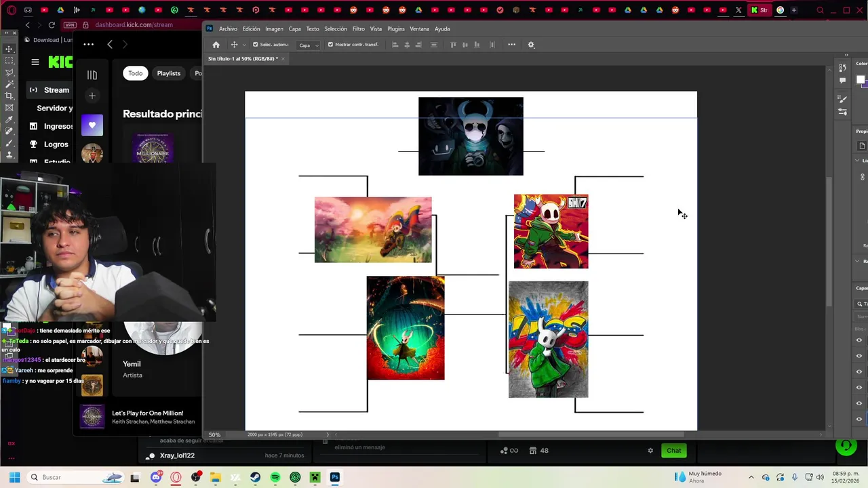Image resolution: width=868 pixels, height=488 pixels.
Task: Open the Comments panel icon
Action: [842, 80]
